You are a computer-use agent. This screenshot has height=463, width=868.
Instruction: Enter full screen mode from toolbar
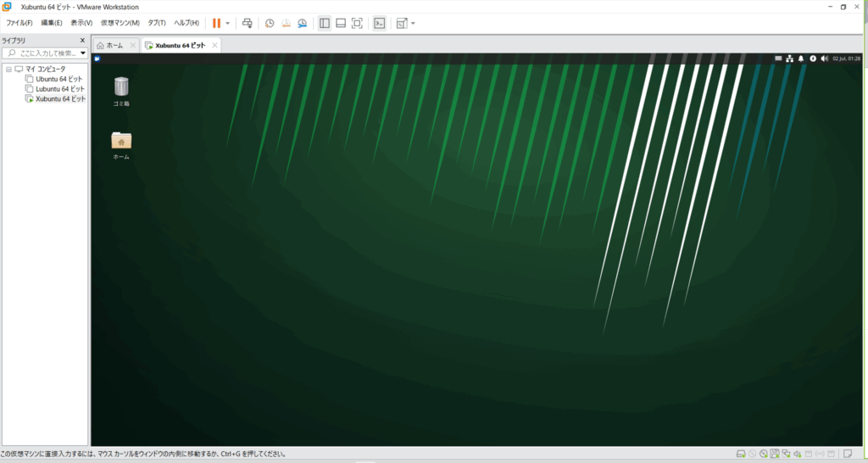click(x=357, y=23)
